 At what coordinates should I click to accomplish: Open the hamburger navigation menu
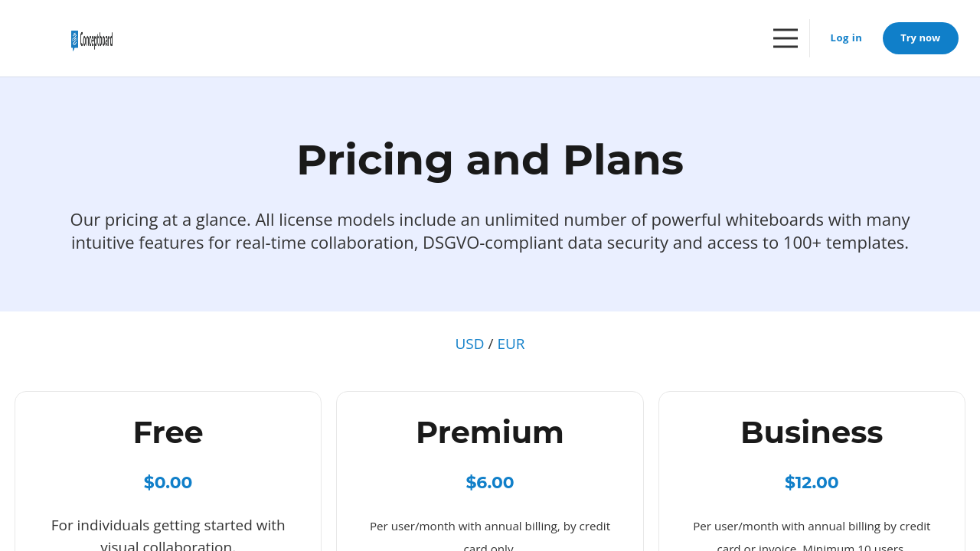tap(785, 38)
